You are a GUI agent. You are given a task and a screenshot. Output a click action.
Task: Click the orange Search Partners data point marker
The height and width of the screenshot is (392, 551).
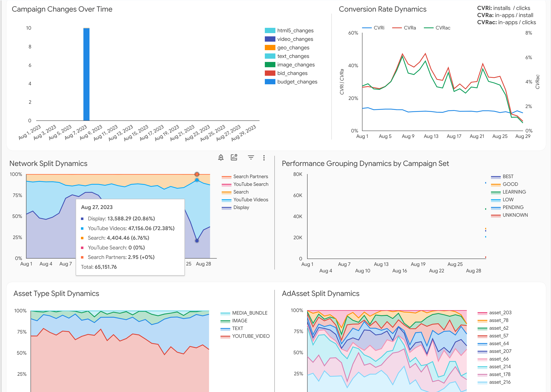pos(197,174)
